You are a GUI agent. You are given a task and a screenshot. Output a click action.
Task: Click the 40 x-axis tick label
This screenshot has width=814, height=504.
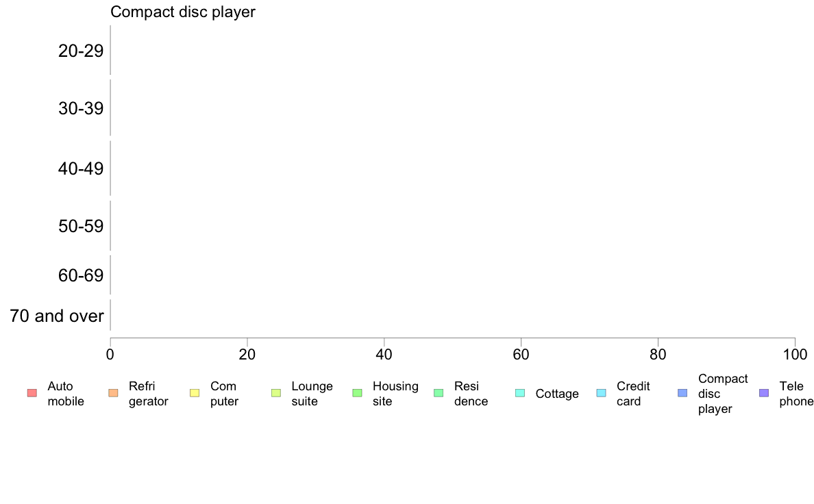[x=384, y=355]
